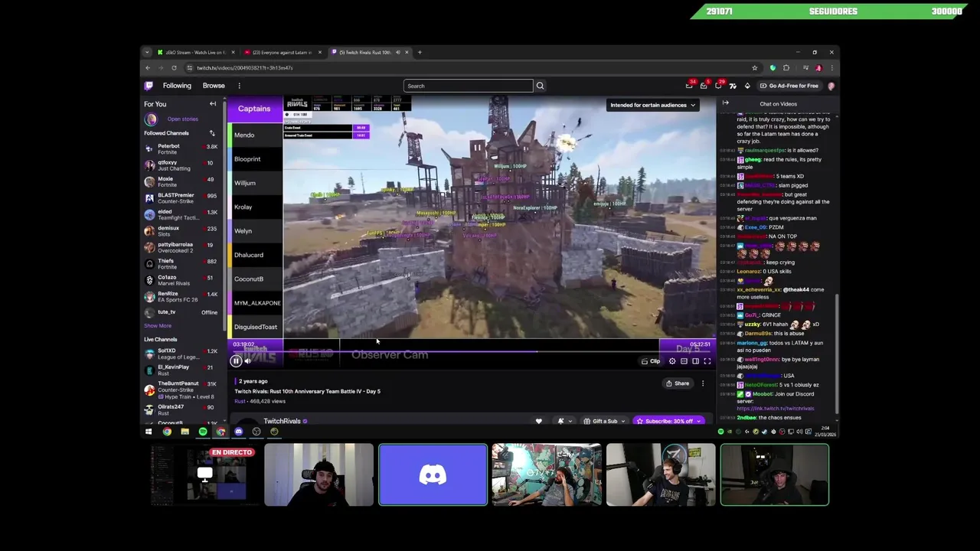Screen dimensions: 980x551
Task: Open TheBurntPeanut live channel
Action: [182, 390]
